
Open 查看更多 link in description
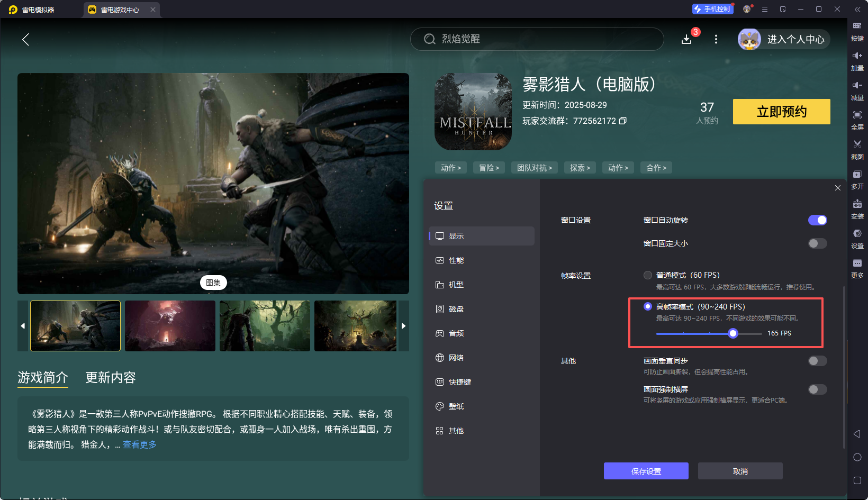pyautogui.click(x=140, y=444)
